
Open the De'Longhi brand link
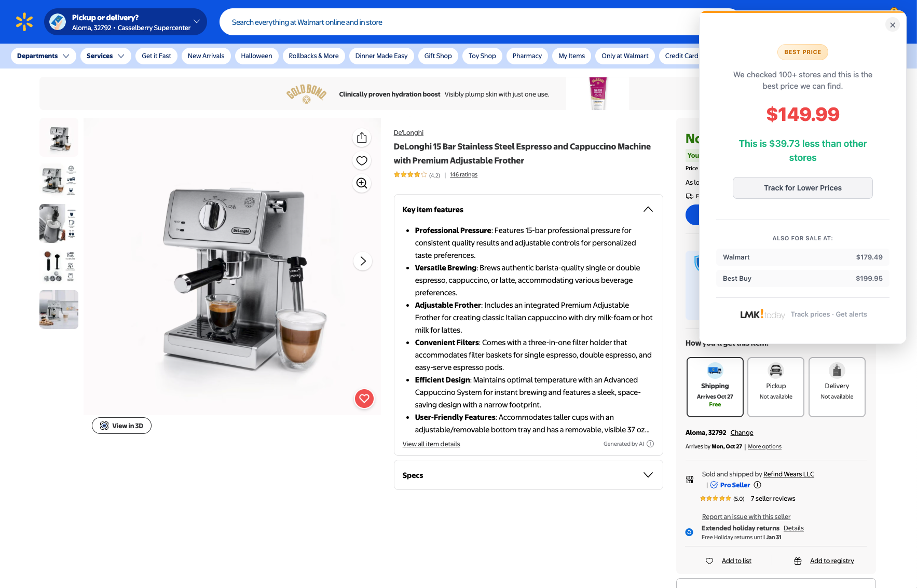pyautogui.click(x=408, y=133)
